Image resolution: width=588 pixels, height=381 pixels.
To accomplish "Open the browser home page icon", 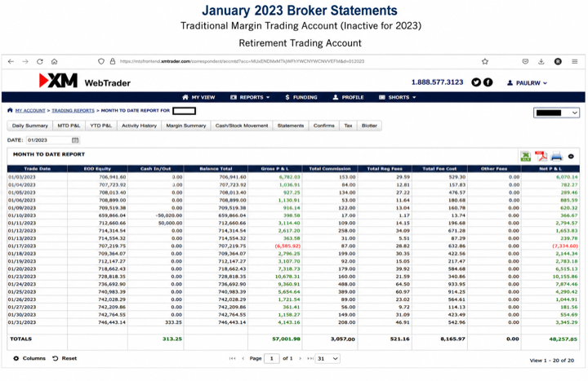I will pyautogui.click(x=55, y=61).
